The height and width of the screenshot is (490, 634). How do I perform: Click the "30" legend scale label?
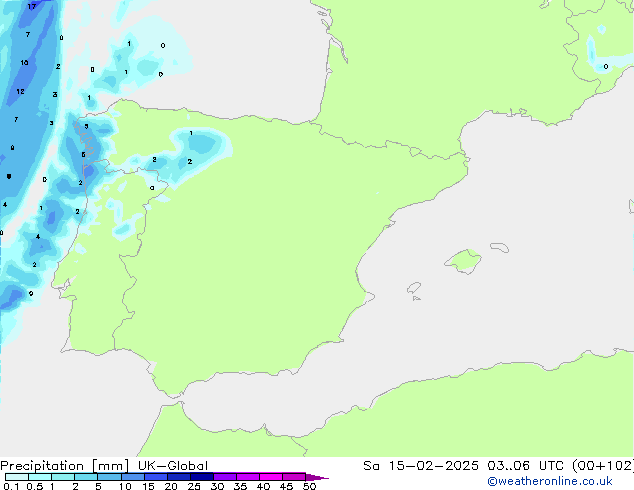click(x=217, y=486)
